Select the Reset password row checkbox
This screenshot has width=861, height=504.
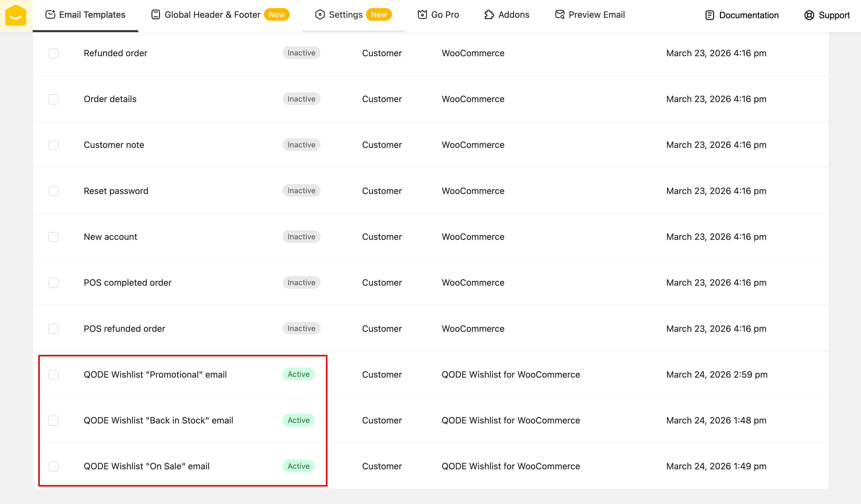(x=53, y=191)
